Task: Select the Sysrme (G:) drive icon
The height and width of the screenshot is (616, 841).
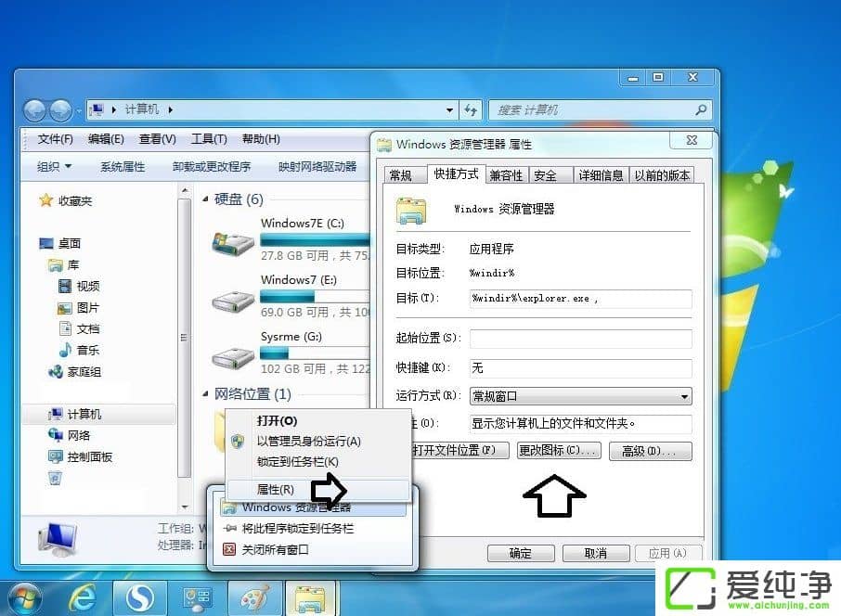Action: coord(233,357)
